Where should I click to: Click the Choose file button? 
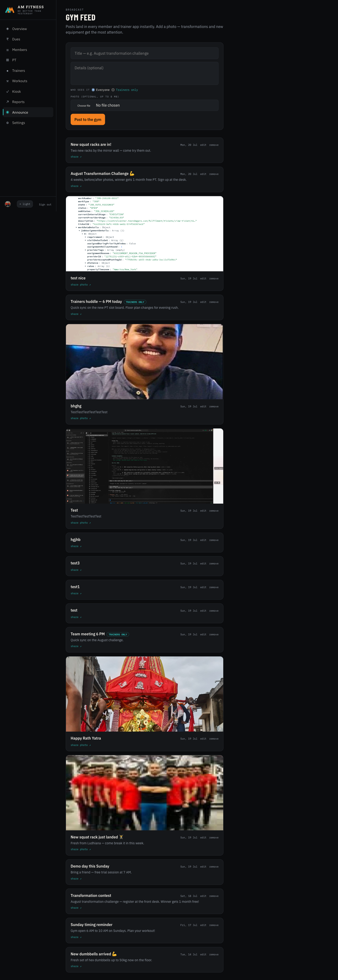tap(84, 106)
